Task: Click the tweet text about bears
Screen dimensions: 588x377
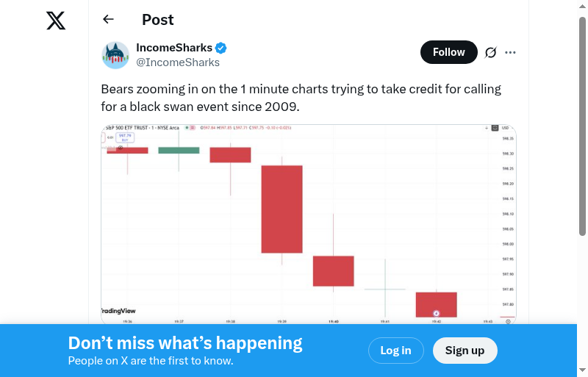Action: click(x=301, y=98)
